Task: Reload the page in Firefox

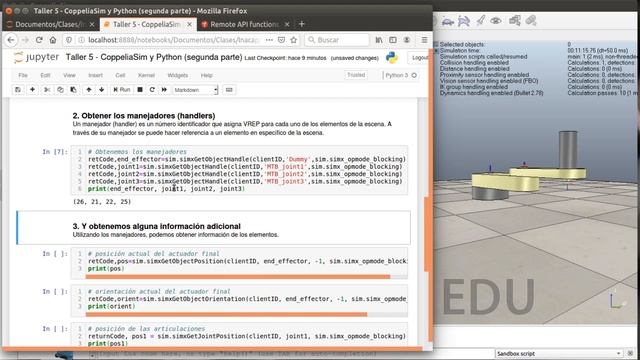Action: [x=39, y=40]
